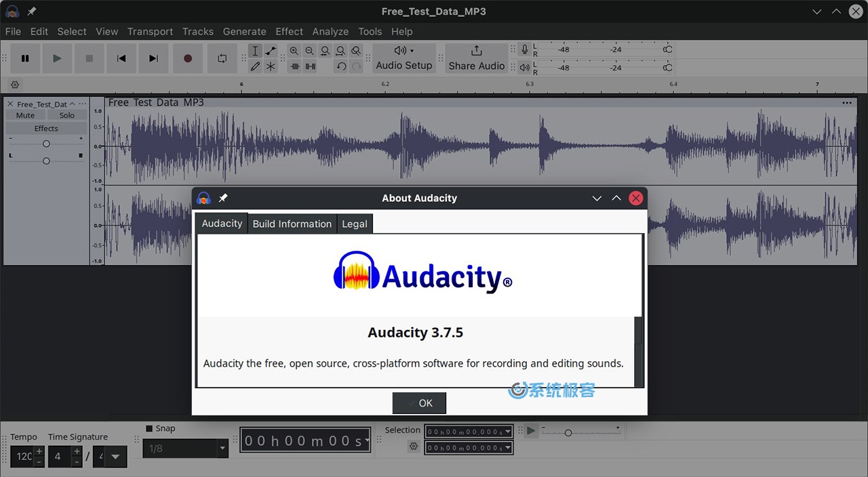Enable the Snap checkbox

149,428
